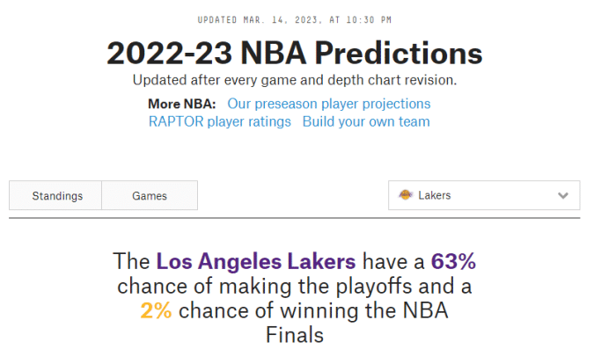Visit the "Build your own team" link
The width and height of the screenshot is (616, 364).
(366, 121)
